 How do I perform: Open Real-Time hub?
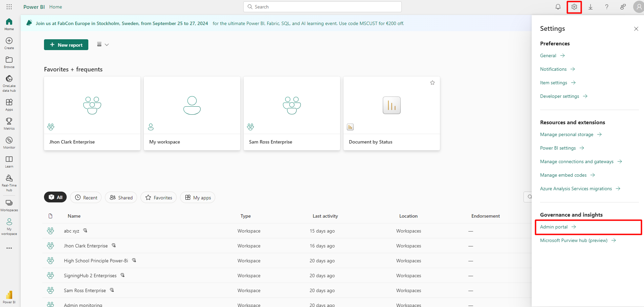pyautogui.click(x=9, y=183)
